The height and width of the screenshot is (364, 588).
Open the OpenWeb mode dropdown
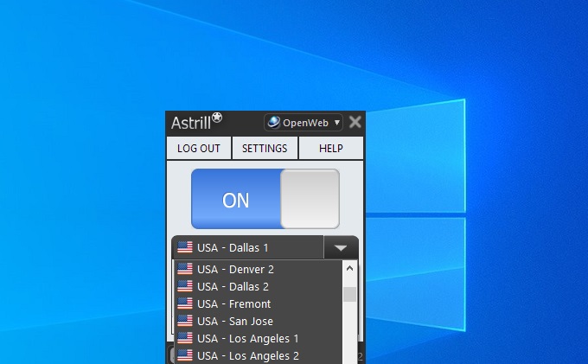click(304, 123)
